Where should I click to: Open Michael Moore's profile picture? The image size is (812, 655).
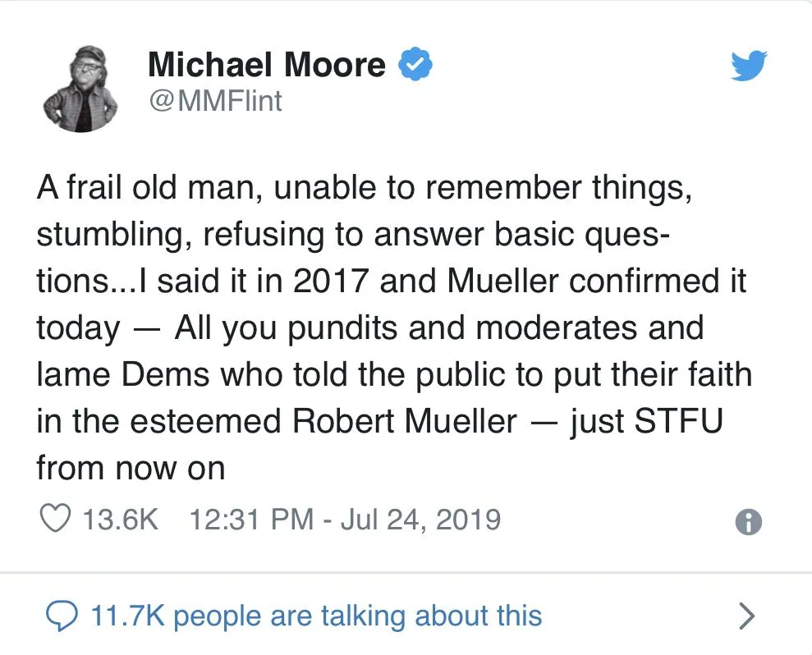[80, 89]
